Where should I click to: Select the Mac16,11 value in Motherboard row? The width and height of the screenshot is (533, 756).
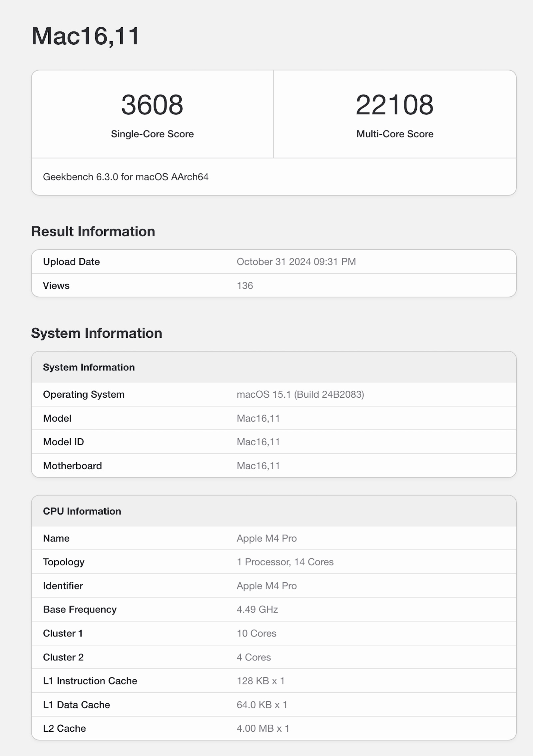[x=258, y=466]
